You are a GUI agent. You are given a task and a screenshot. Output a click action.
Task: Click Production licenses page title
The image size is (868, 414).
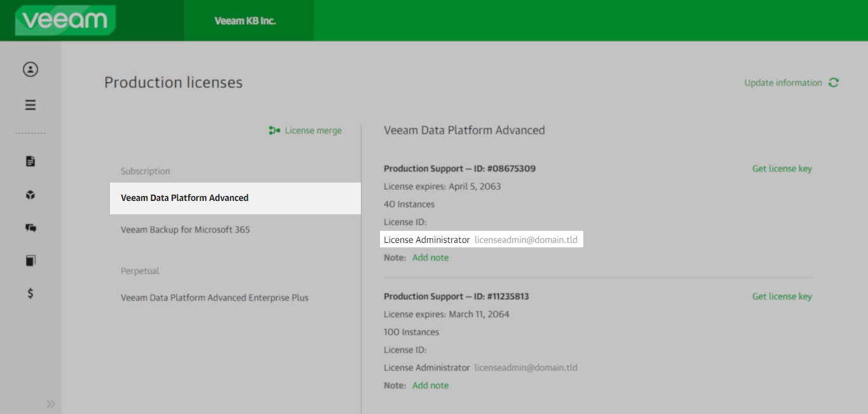click(x=173, y=83)
